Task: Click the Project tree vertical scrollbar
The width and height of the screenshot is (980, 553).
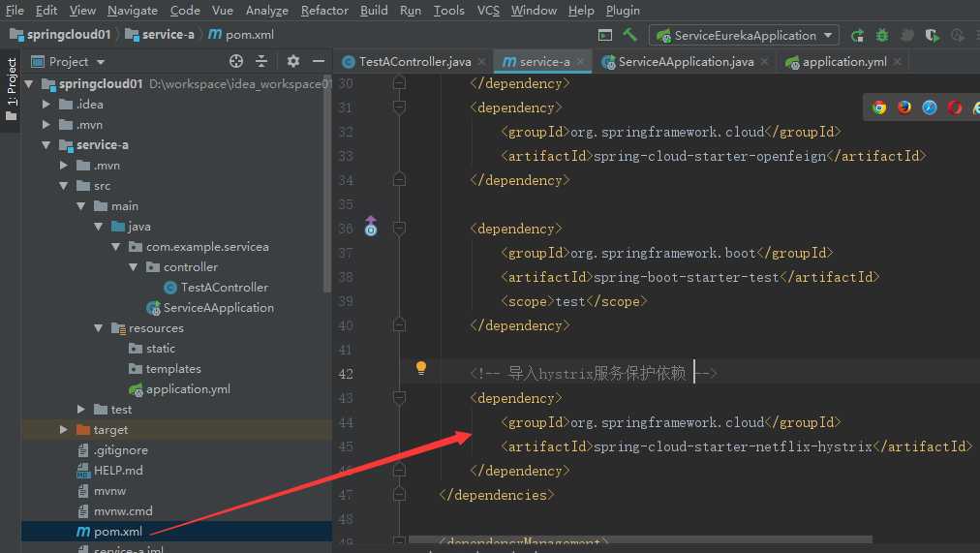Action: point(327,186)
